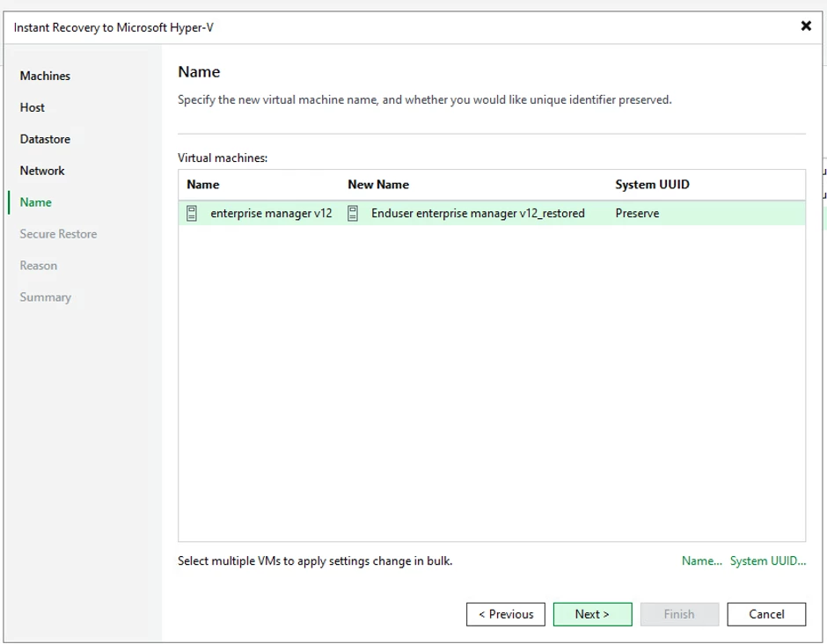Screen dimensions: 827x644
Task: Select the Secure Restore wizard step
Action: click(x=58, y=234)
